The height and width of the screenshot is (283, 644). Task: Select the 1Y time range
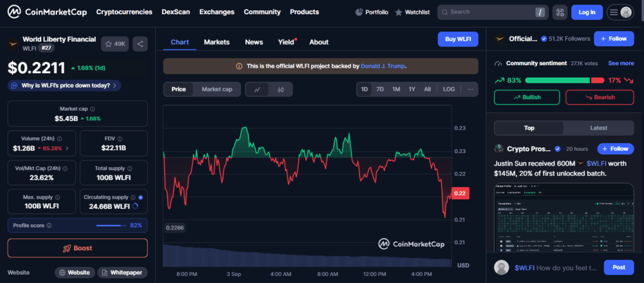412,89
